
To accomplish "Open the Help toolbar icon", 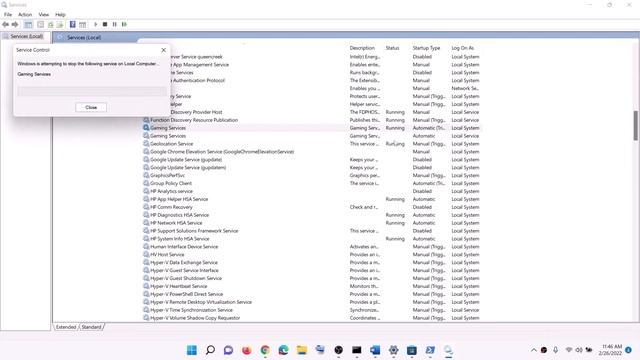I will [73, 24].
